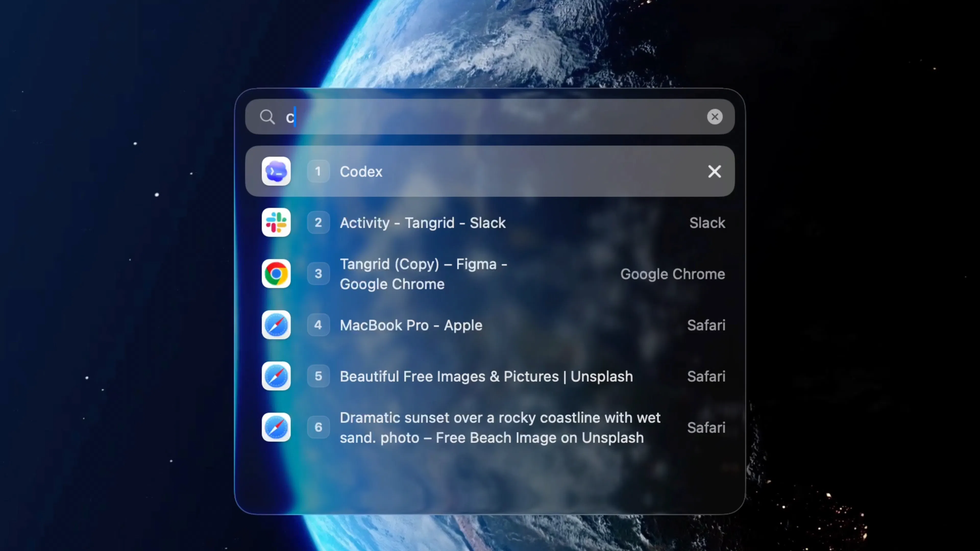The image size is (980, 551).
Task: Open Tangrid (Copy) – Figma window
Action: tap(490, 274)
